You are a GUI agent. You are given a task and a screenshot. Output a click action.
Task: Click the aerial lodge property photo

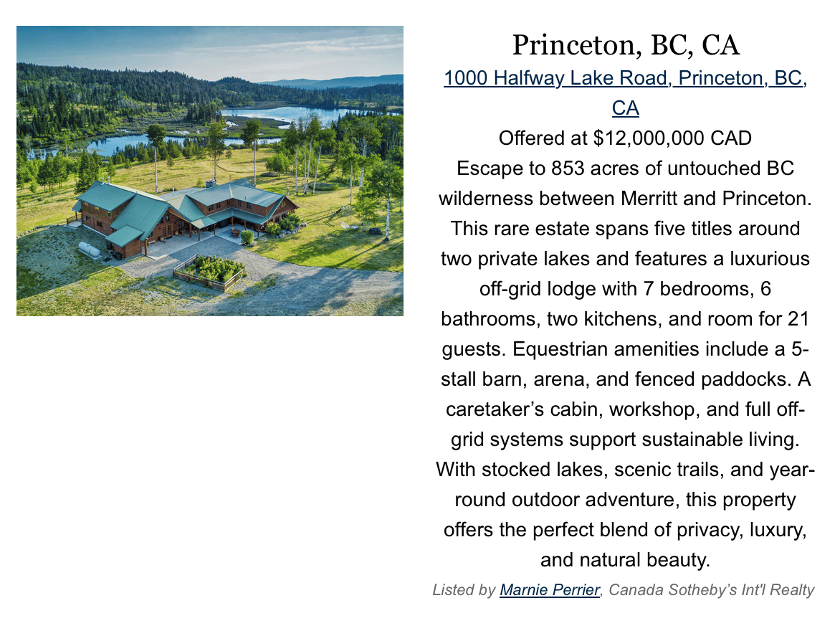point(210,171)
